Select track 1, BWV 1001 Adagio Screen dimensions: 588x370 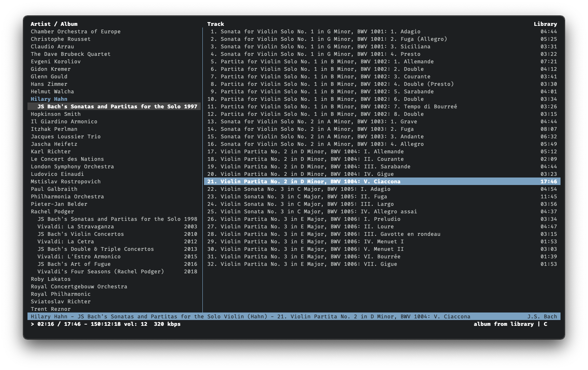382,32
